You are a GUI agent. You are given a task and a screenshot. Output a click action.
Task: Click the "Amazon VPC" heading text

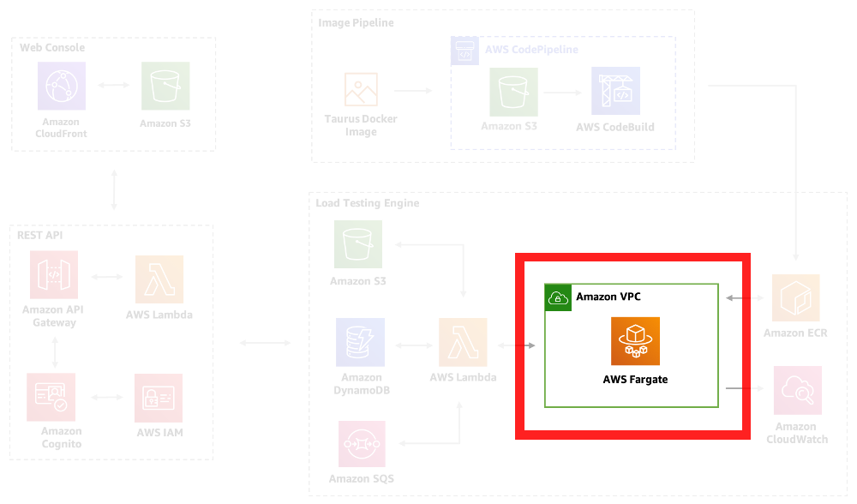608,297
